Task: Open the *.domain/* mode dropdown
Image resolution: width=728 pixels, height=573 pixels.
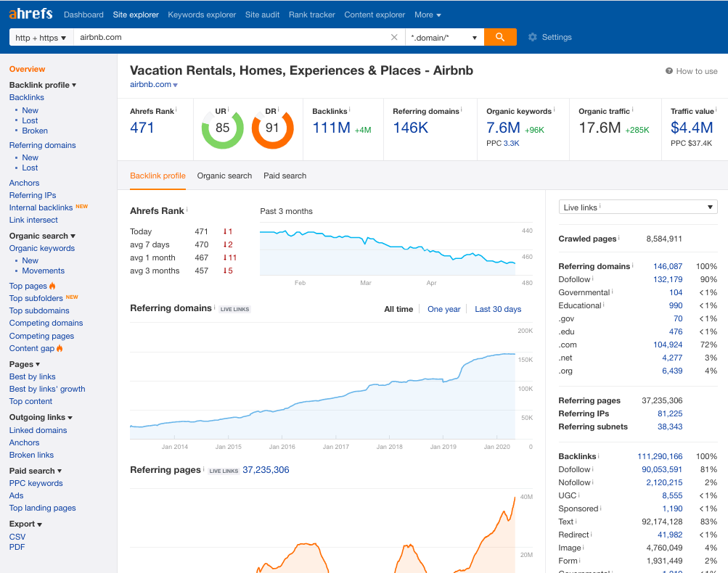Action: pyautogui.click(x=444, y=37)
